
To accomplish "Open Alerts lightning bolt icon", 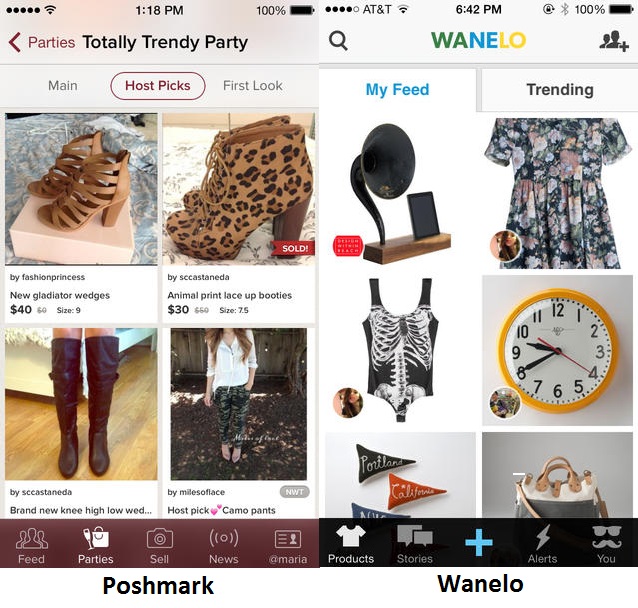I will click(542, 537).
